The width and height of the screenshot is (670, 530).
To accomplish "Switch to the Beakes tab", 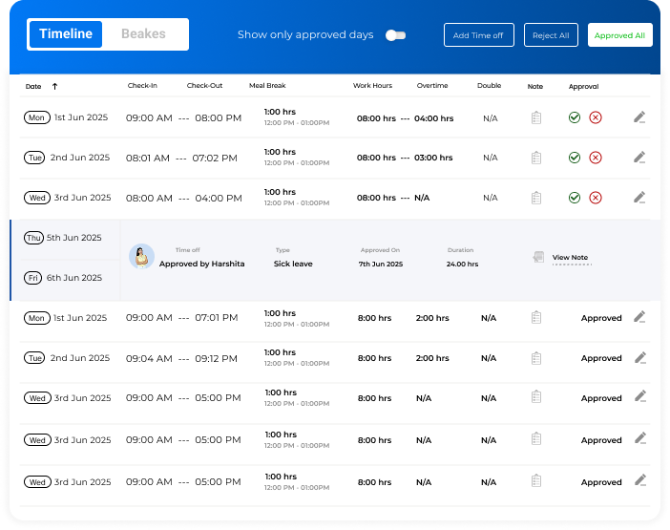I will [x=144, y=34].
